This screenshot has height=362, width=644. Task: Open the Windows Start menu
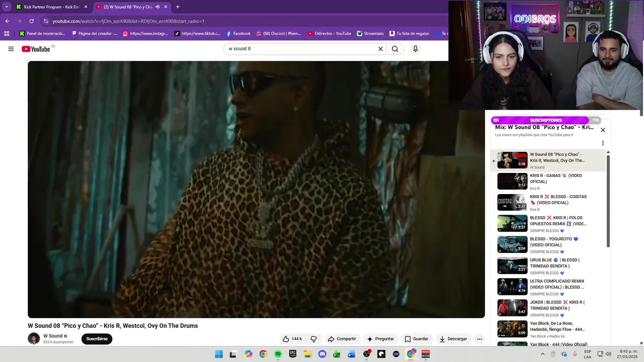point(219,354)
